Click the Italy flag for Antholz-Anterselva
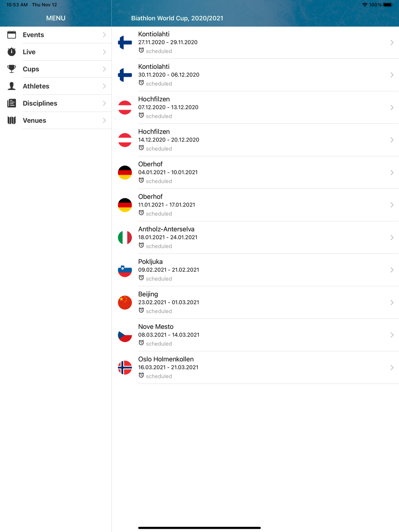Image resolution: width=399 pixels, height=532 pixels. [125, 238]
